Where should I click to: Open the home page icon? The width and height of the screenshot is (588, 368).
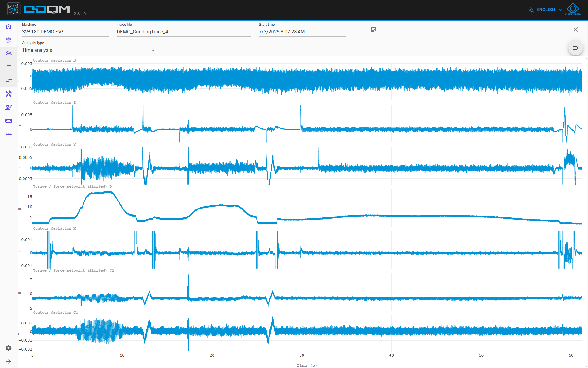pos(9,26)
